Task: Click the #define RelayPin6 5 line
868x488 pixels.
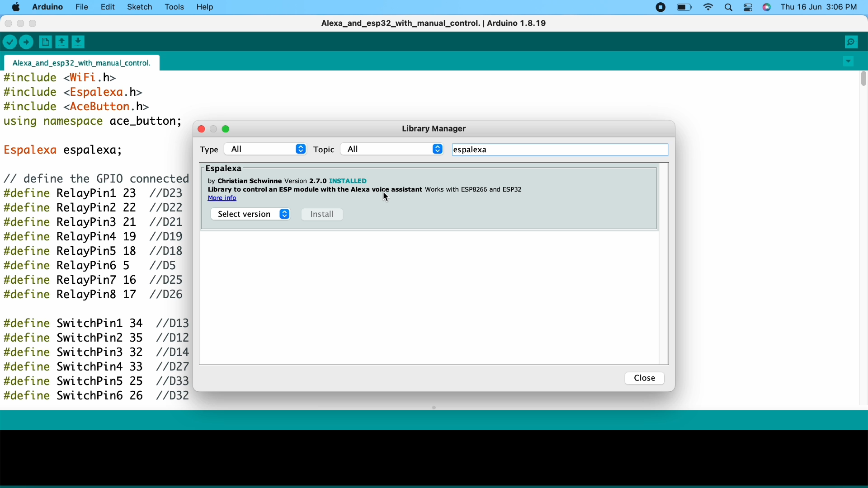Action: 90,266
